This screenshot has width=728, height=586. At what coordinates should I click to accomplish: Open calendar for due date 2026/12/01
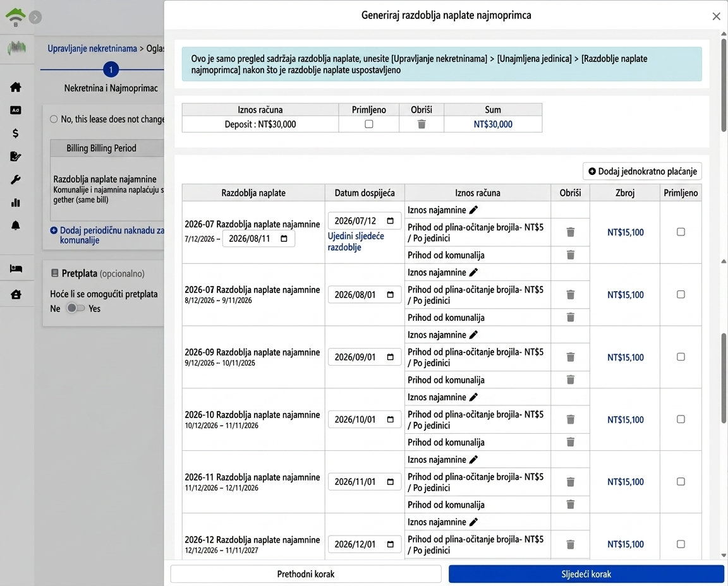390,544
